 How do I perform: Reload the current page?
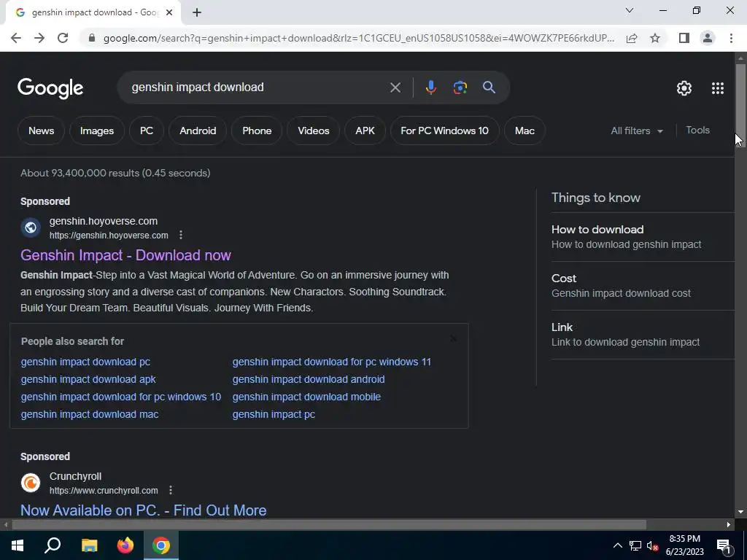pos(63,38)
